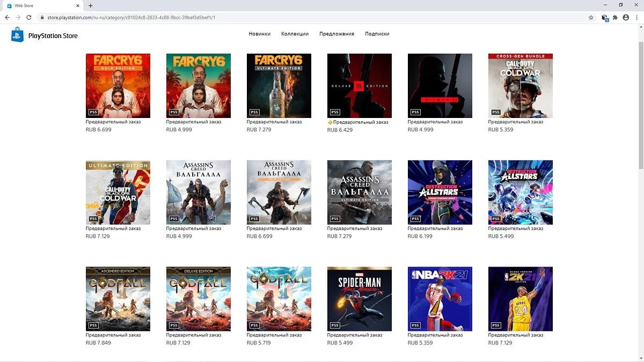
Task: Open the Коллекции menu item
Action: [x=295, y=34]
